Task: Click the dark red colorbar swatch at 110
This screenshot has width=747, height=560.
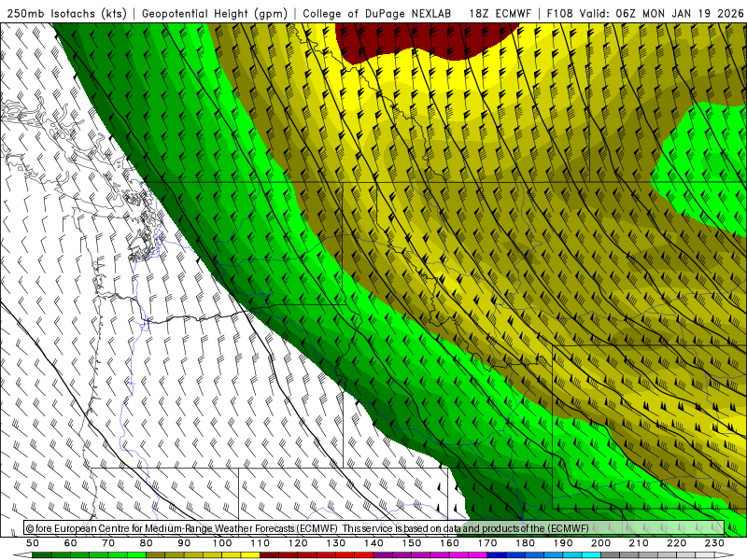Action: point(270,555)
